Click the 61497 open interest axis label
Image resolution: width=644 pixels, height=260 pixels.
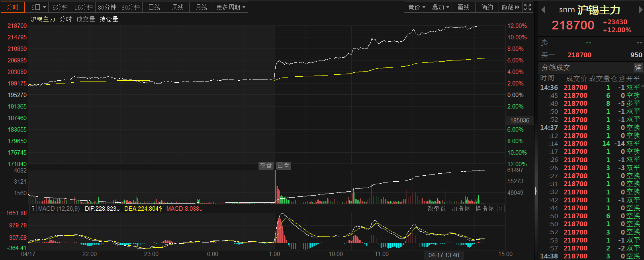(x=515, y=170)
